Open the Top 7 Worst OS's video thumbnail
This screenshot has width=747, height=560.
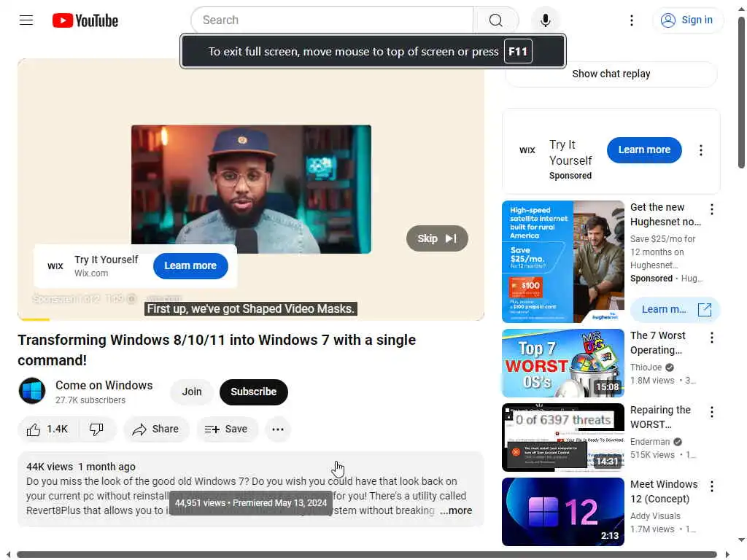click(x=562, y=363)
